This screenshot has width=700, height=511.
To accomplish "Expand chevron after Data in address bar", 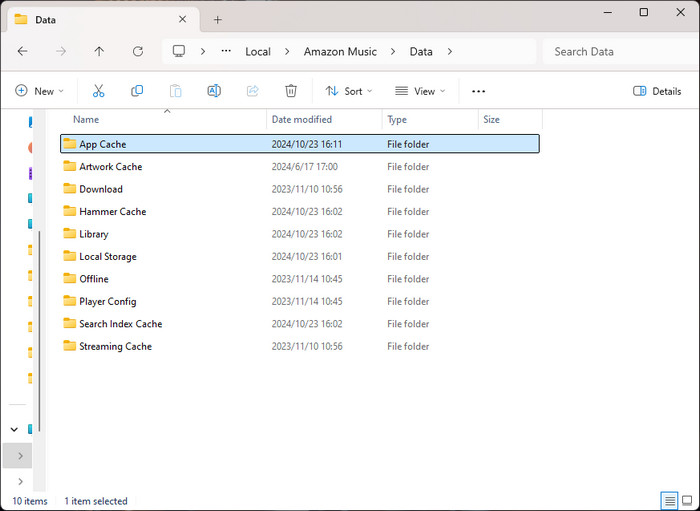I will [450, 52].
